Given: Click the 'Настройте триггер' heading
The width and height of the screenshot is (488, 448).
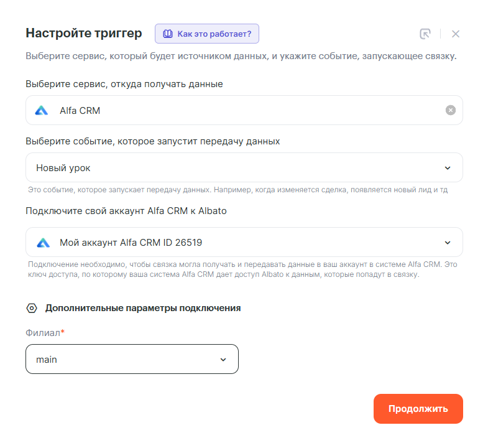Looking at the screenshot, I should tap(83, 33).
